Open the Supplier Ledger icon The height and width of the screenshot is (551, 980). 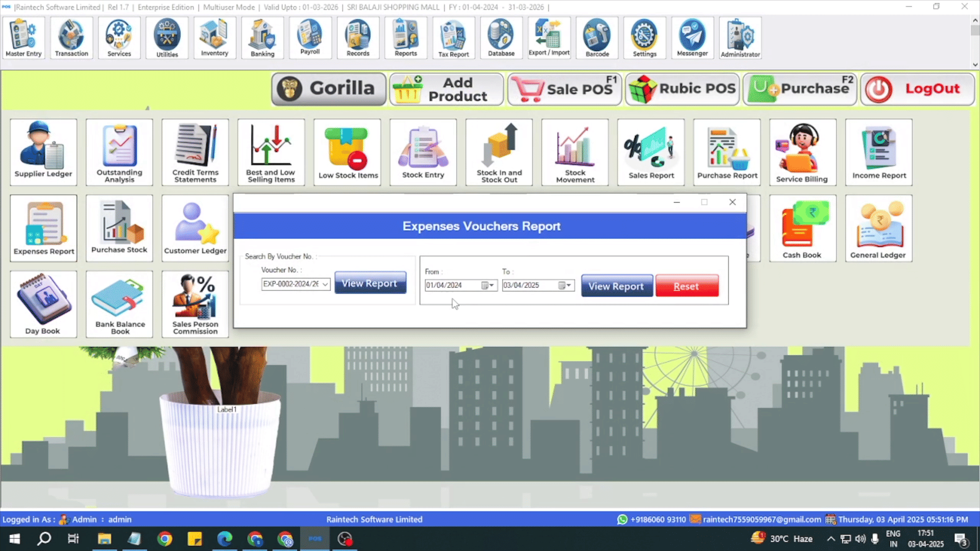(x=43, y=151)
